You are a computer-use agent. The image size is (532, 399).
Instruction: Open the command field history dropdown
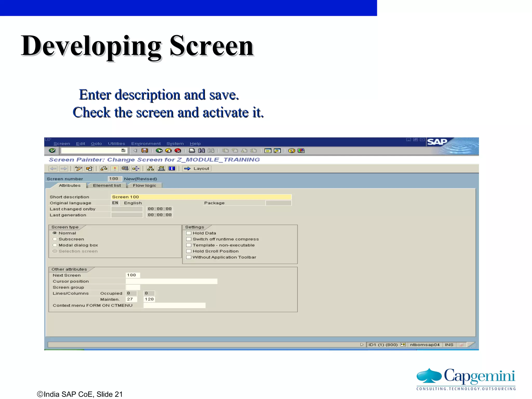(123, 151)
